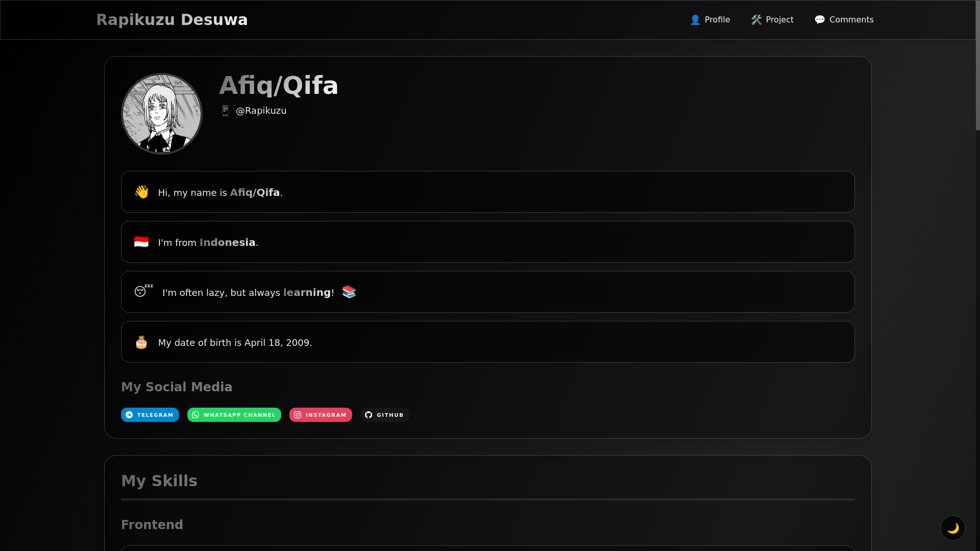Visit the Instagram profile button
The height and width of the screenshot is (551, 980).
(321, 415)
